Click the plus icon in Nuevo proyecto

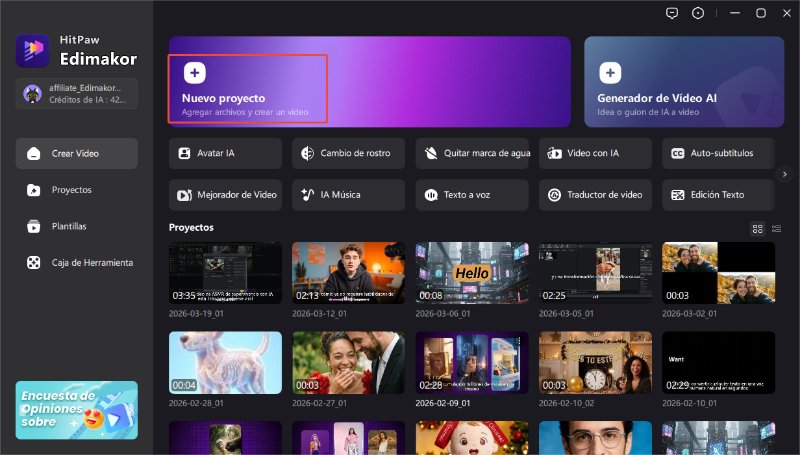coord(196,72)
